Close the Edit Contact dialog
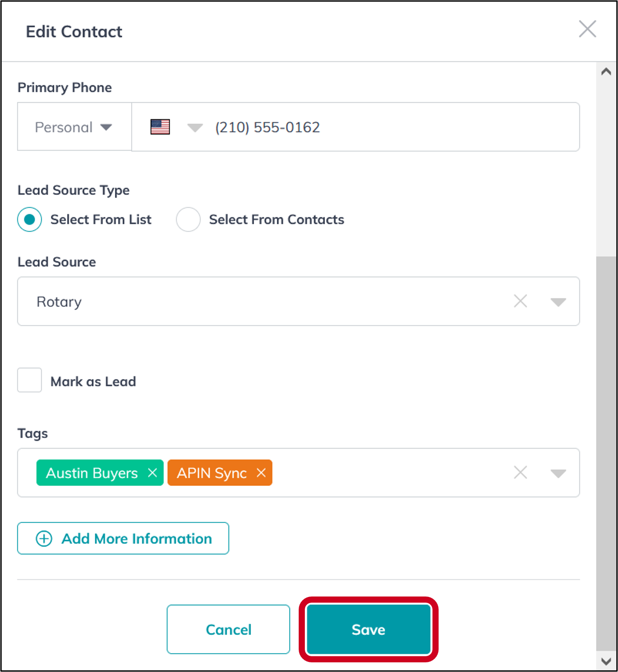 point(587,29)
